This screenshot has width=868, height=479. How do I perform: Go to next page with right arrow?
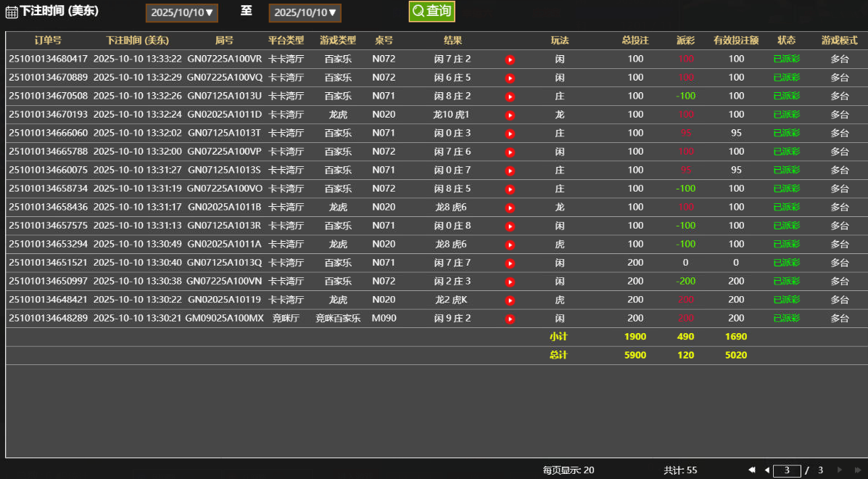point(838,470)
